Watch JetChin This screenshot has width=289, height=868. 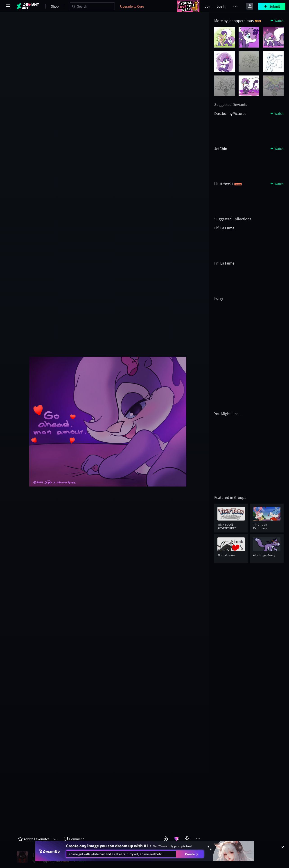(x=277, y=148)
